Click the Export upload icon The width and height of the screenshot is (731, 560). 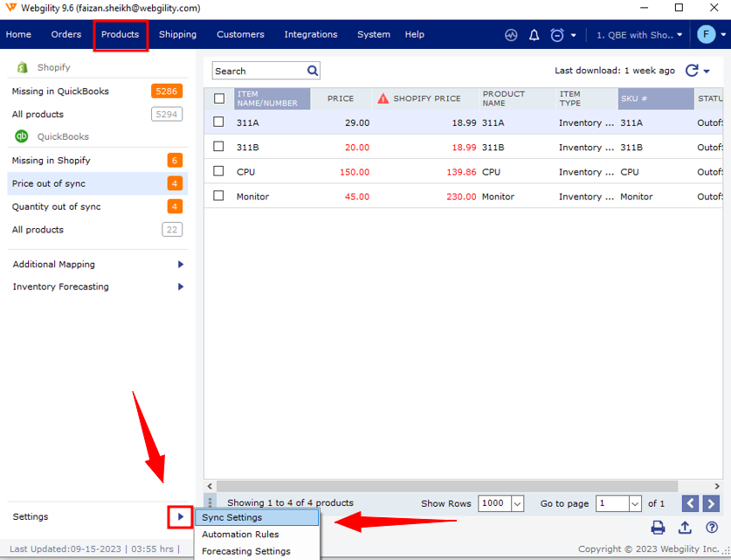pyautogui.click(x=685, y=528)
